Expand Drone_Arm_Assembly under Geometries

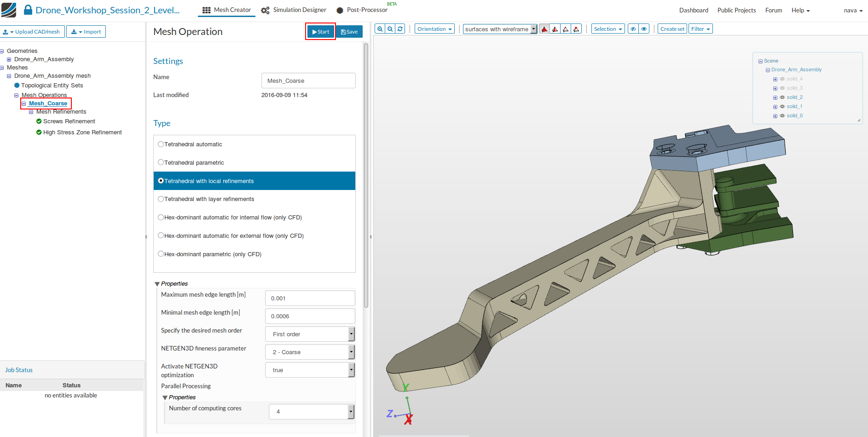(9, 59)
